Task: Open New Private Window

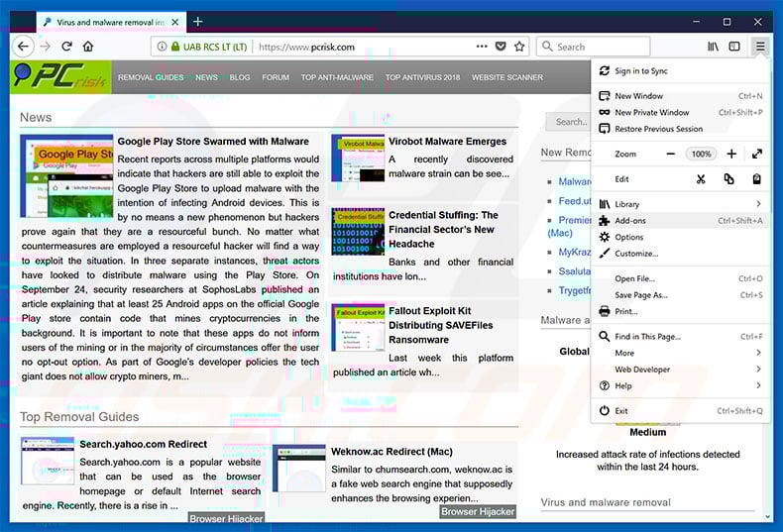Action: coord(680,112)
